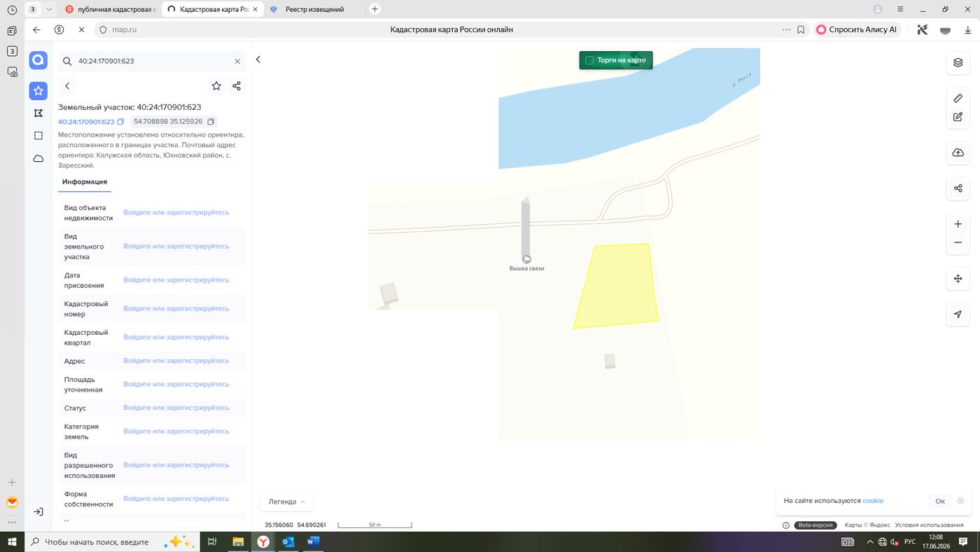Click the login link for Вид объекта недвижимости

pyautogui.click(x=176, y=212)
